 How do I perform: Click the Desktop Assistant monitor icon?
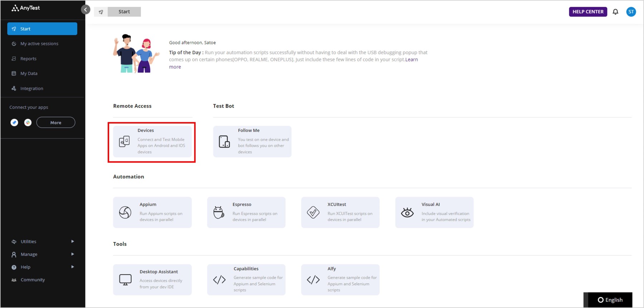125,280
